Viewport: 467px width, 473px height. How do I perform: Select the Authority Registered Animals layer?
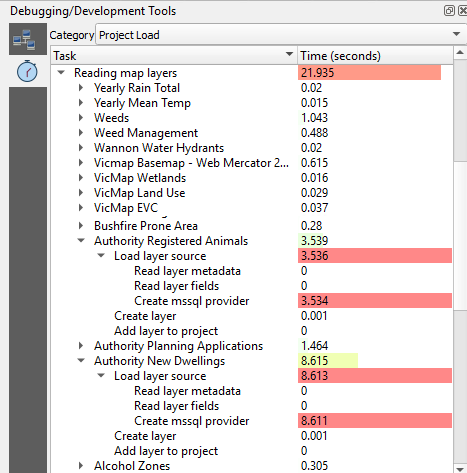171,241
